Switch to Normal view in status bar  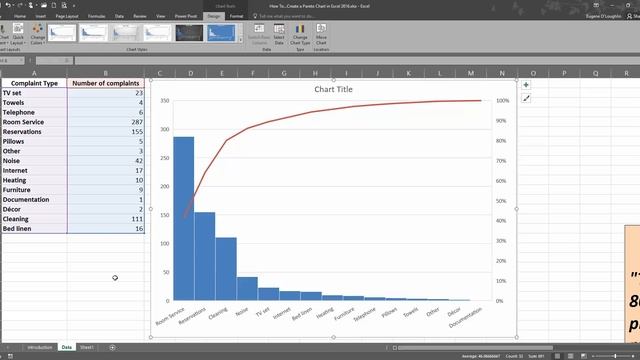(558, 356)
